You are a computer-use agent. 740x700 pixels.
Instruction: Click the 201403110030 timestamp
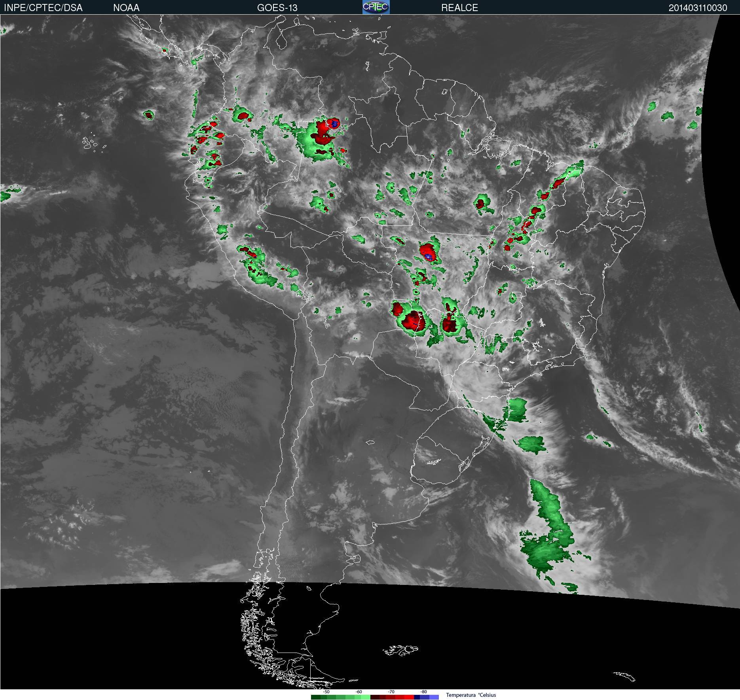pyautogui.click(x=698, y=8)
